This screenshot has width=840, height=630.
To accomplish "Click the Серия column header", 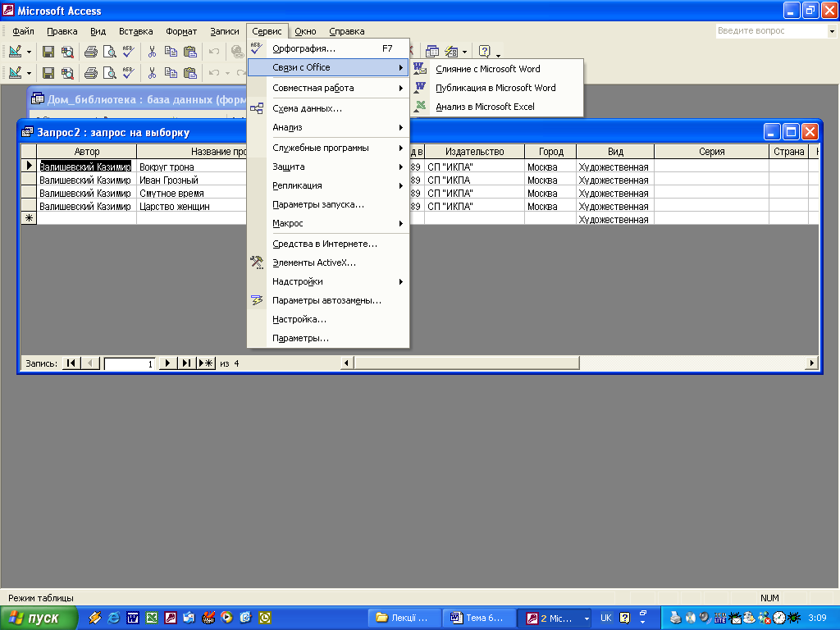I will [x=711, y=152].
